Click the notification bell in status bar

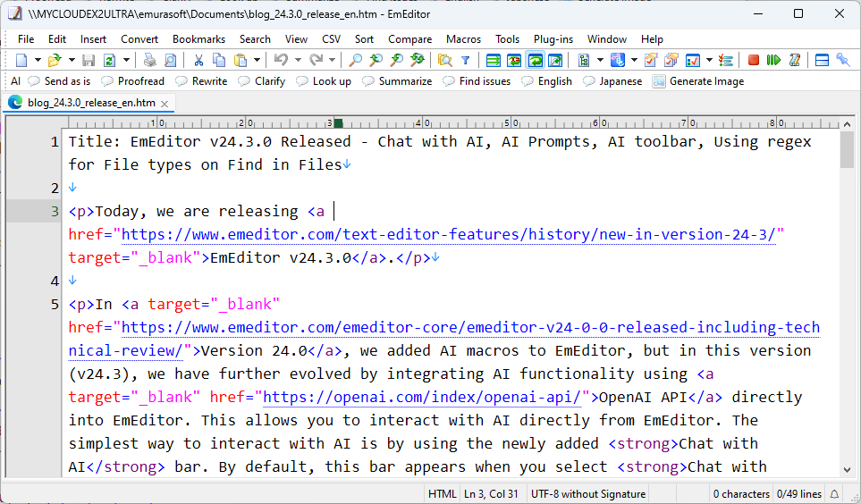tap(834, 494)
